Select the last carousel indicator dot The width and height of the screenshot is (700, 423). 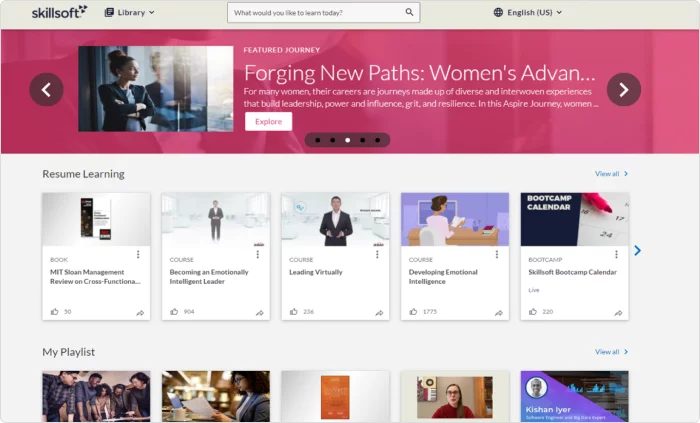tap(378, 140)
